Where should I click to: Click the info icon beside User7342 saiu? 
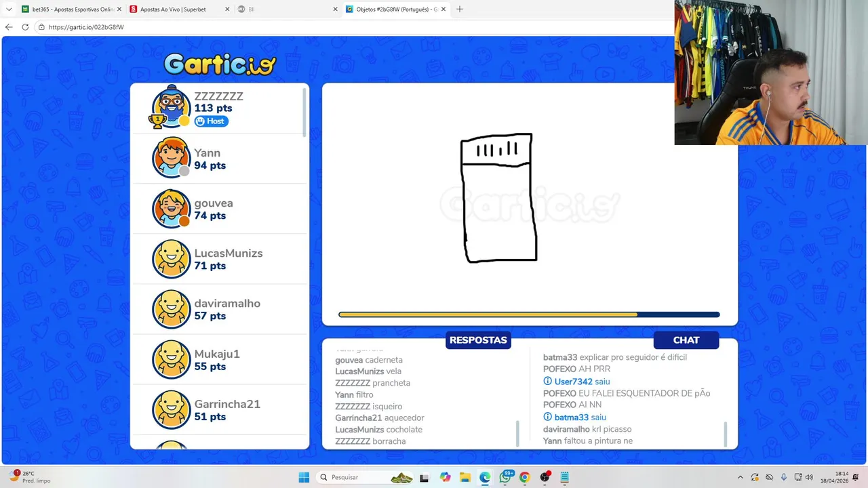547,382
